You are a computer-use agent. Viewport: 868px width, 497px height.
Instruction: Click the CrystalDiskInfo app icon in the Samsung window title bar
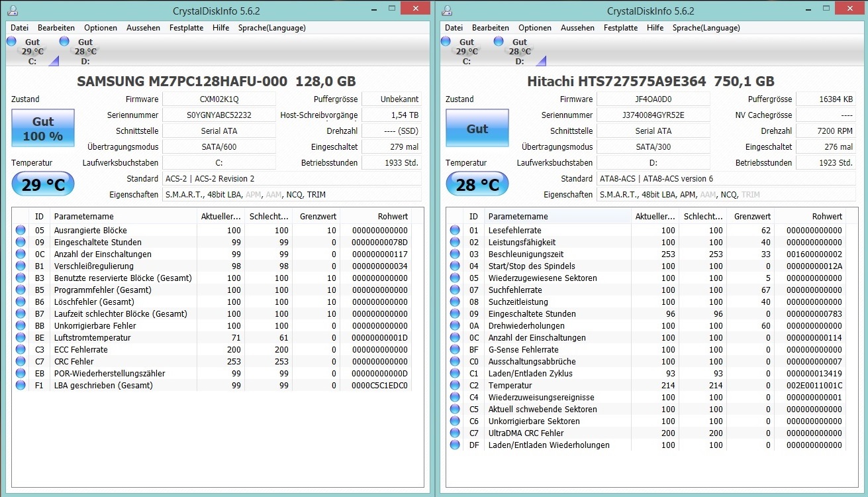[13, 11]
